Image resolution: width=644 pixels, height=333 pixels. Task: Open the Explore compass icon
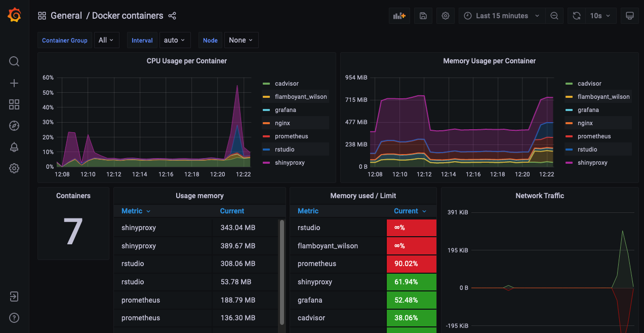14,126
